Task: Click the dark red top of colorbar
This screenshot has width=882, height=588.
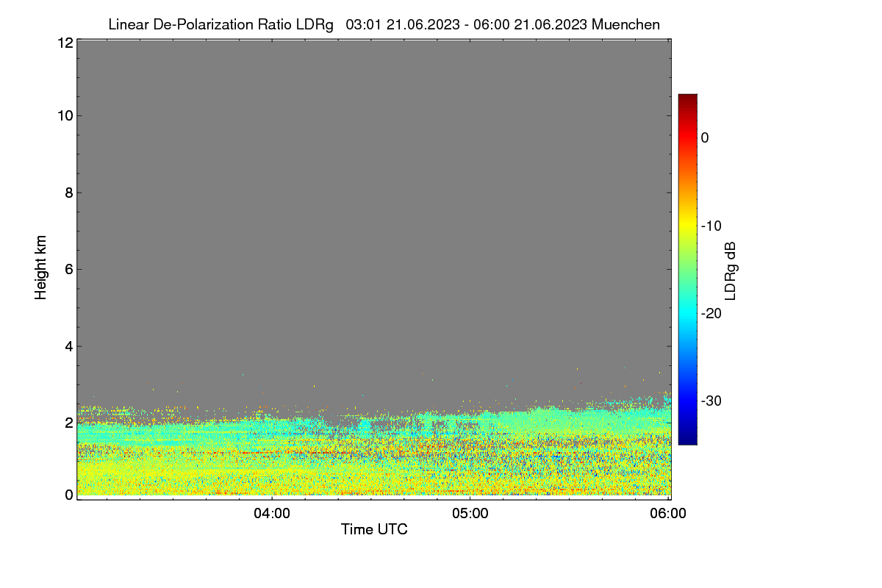Action: click(x=687, y=100)
